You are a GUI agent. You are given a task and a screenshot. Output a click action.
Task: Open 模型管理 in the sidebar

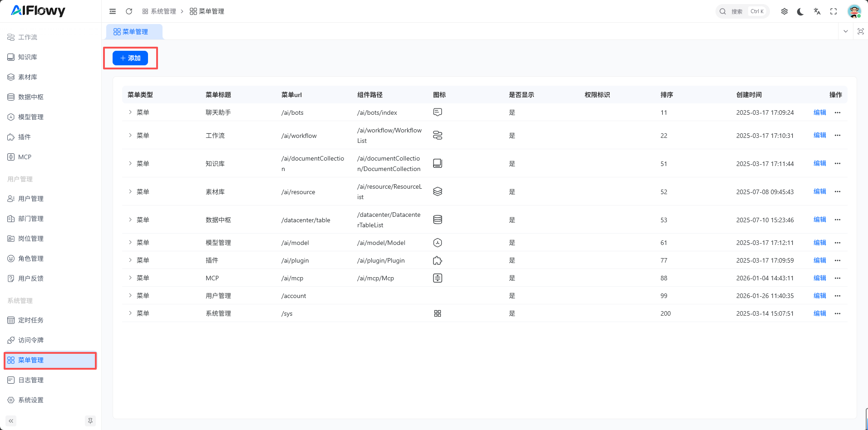(x=31, y=117)
